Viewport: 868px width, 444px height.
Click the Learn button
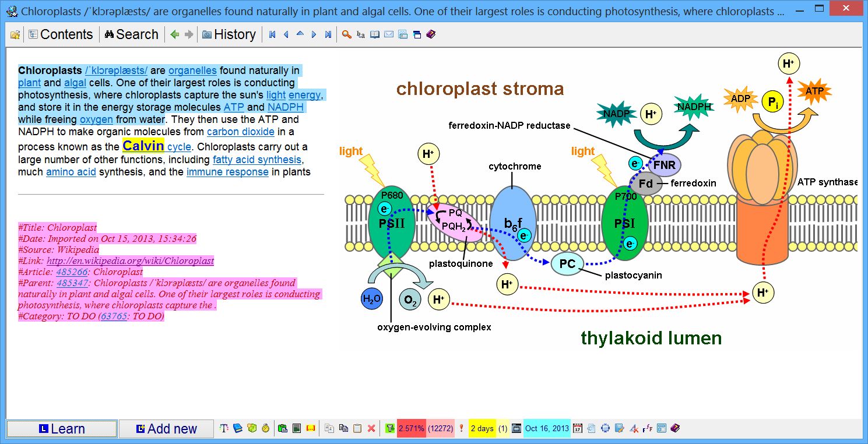tap(62, 429)
